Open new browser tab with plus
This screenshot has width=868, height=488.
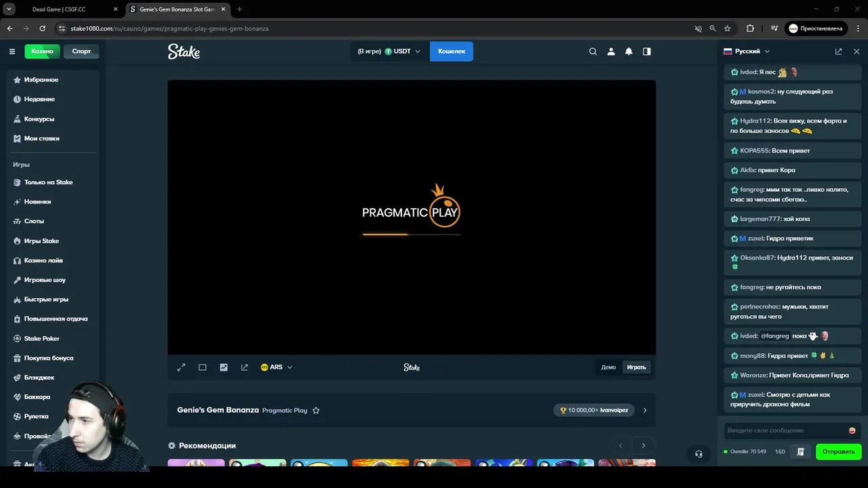tap(239, 9)
